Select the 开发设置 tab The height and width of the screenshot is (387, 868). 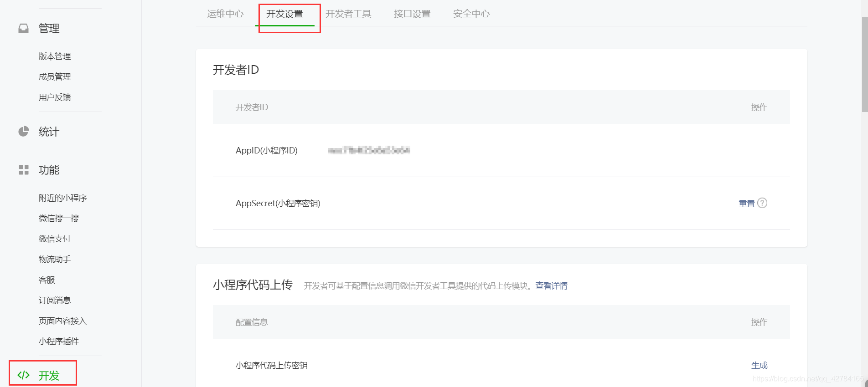coord(284,14)
